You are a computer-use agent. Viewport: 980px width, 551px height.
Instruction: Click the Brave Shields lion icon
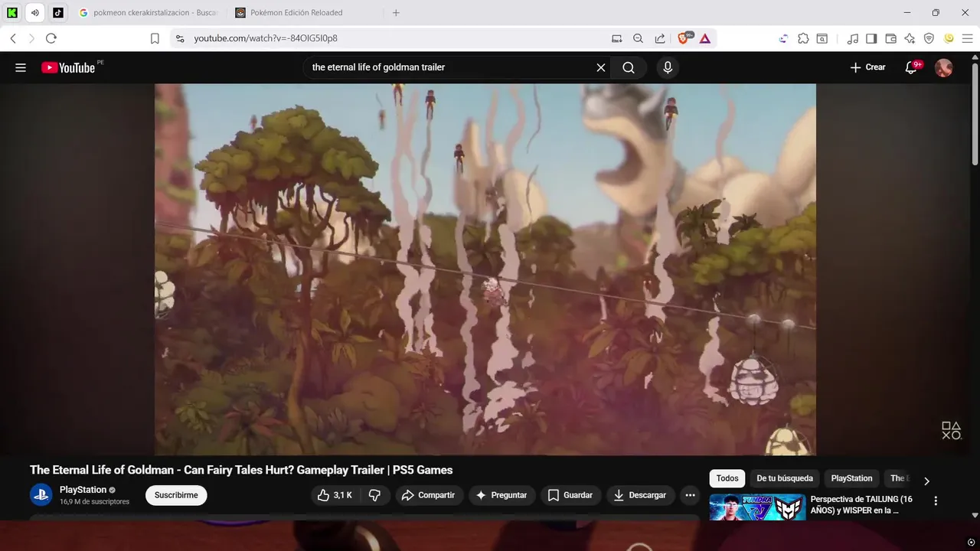click(684, 38)
